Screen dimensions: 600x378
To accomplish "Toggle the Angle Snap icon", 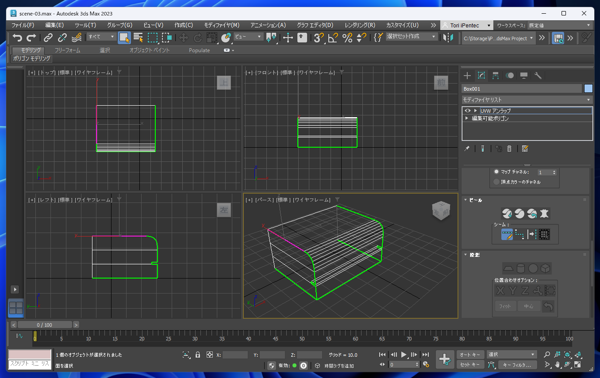I will click(x=333, y=37).
